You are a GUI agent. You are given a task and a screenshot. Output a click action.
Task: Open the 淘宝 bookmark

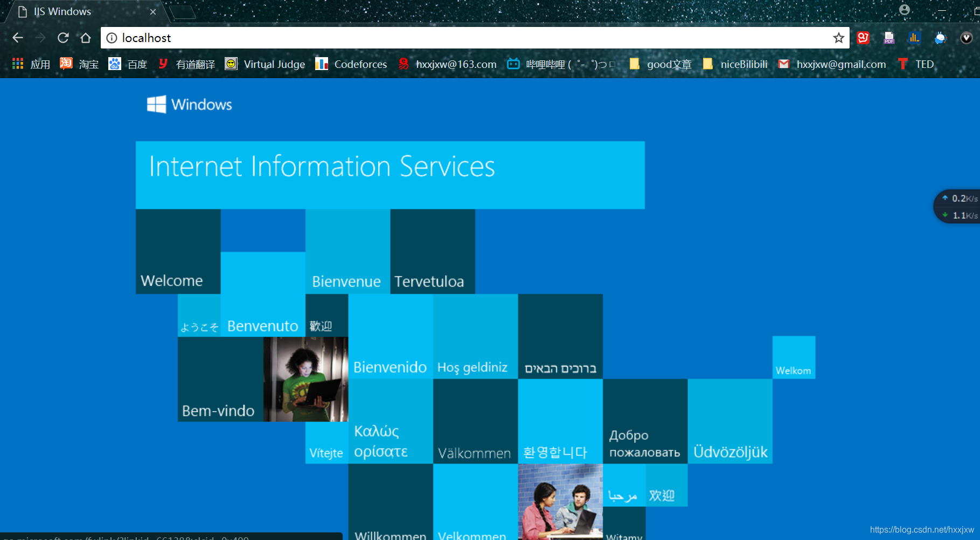point(79,64)
